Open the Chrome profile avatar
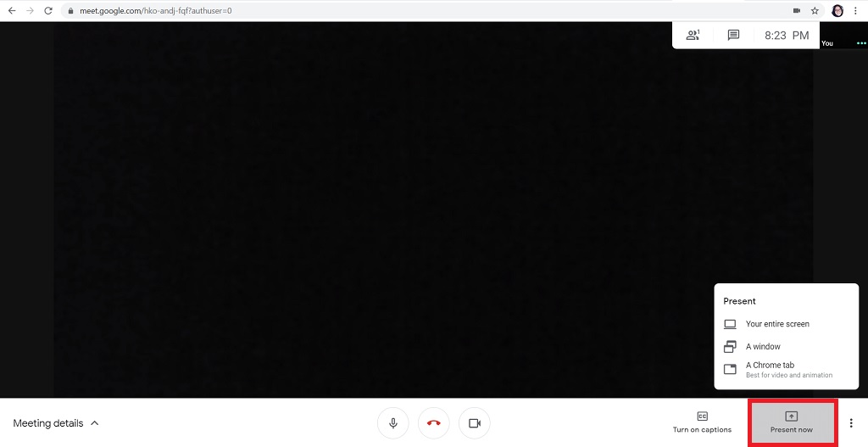Viewport: 868px width, 447px height. [837, 11]
